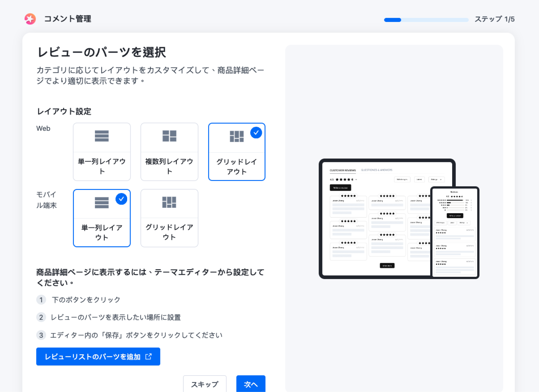Click the Web row label
Viewport: 539px width, 392px height.
coord(43,128)
